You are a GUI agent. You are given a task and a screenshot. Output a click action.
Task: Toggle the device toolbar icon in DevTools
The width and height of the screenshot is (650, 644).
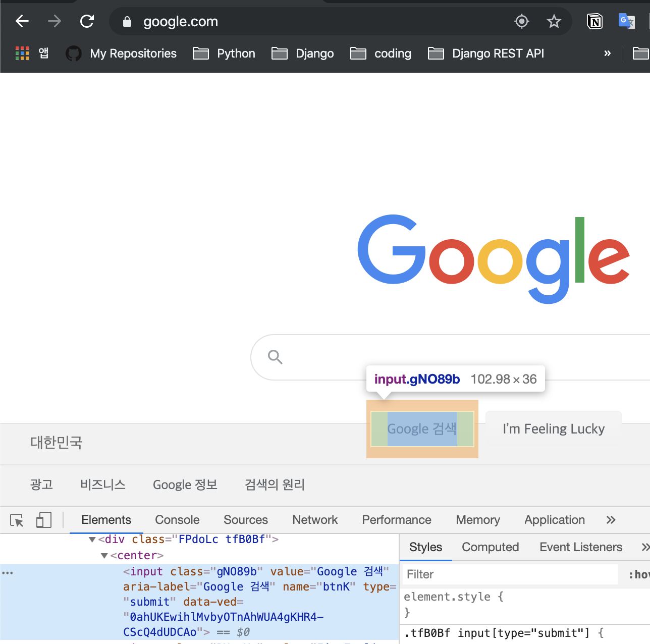(x=44, y=520)
